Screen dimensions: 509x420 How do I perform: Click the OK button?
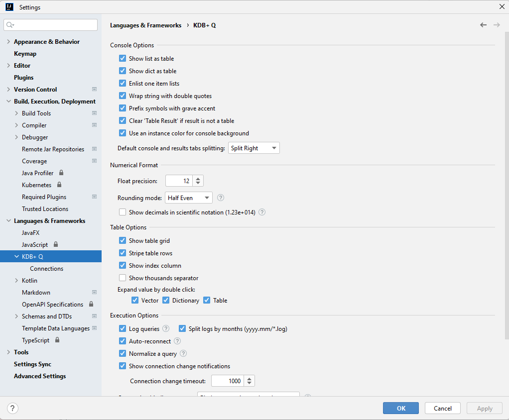point(401,408)
